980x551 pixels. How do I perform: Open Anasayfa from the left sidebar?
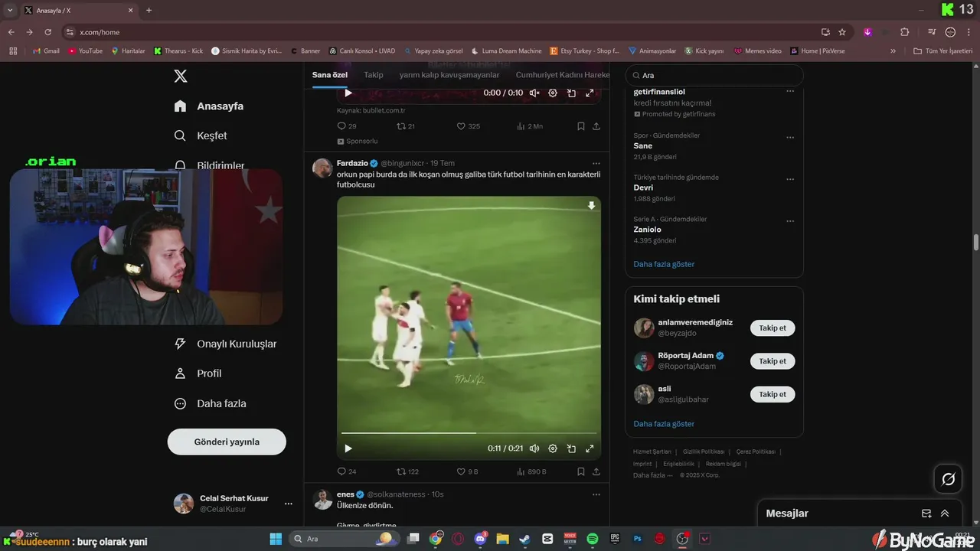pos(209,106)
